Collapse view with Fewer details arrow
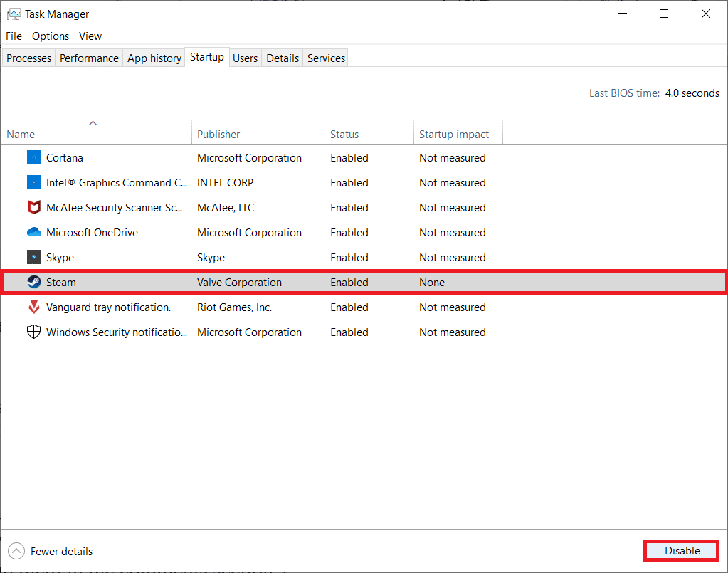 pyautogui.click(x=16, y=551)
